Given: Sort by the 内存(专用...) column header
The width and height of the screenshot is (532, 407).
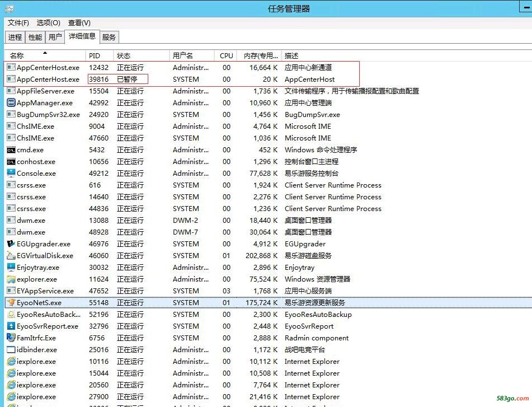Looking at the screenshot, I should (260, 55).
